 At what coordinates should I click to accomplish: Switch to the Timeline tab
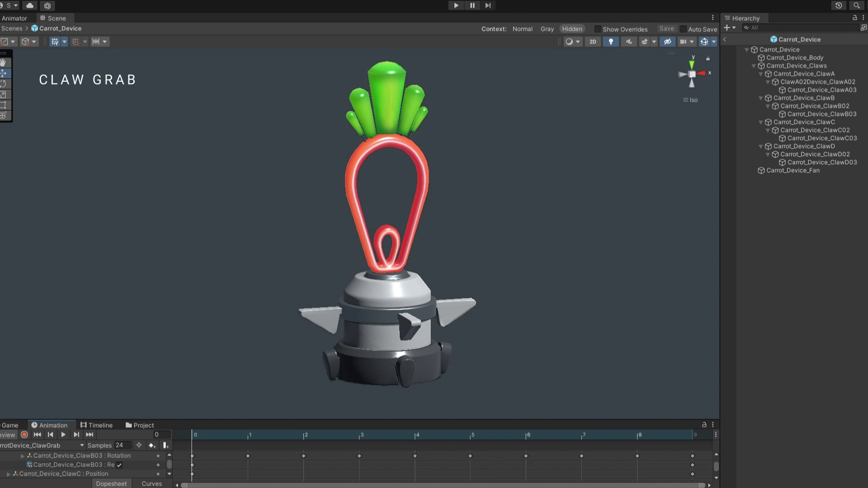(x=96, y=425)
